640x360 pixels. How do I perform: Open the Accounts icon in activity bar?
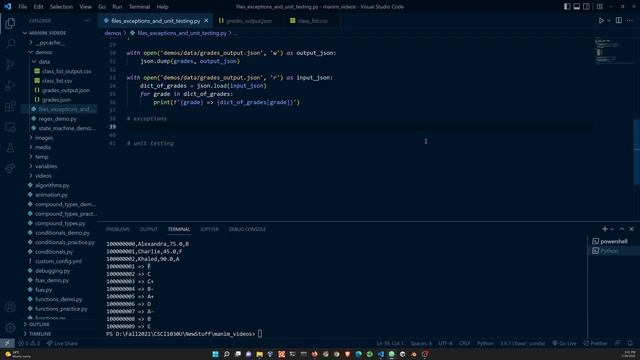click(x=10, y=307)
